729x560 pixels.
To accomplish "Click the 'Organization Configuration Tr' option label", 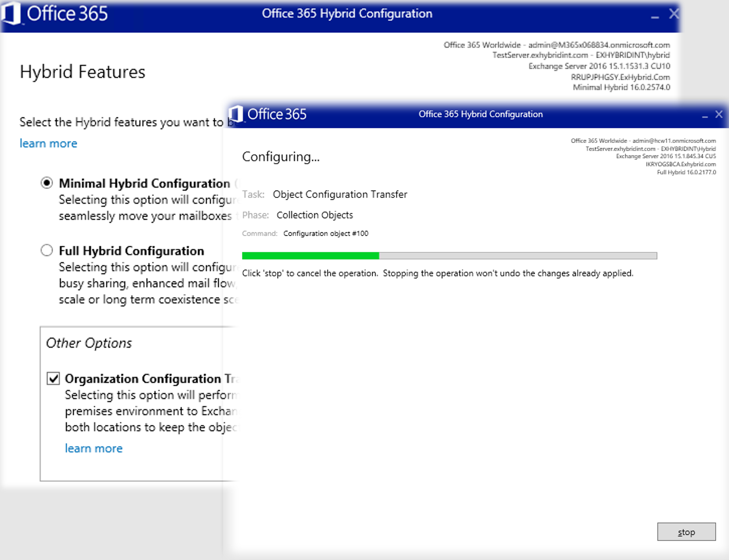I will pos(151,379).
